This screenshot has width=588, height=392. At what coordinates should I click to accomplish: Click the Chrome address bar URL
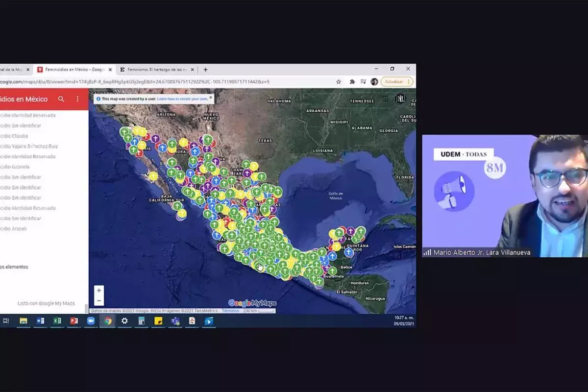(x=135, y=82)
